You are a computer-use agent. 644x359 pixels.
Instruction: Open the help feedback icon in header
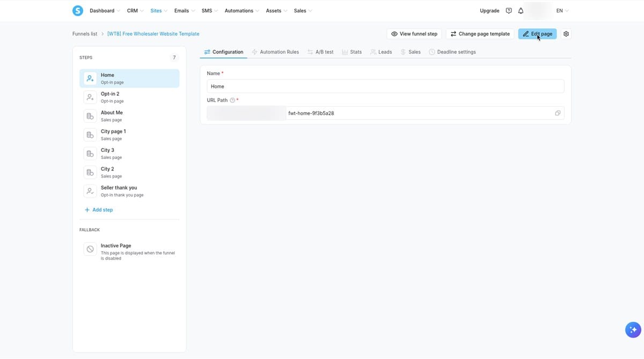click(x=509, y=11)
